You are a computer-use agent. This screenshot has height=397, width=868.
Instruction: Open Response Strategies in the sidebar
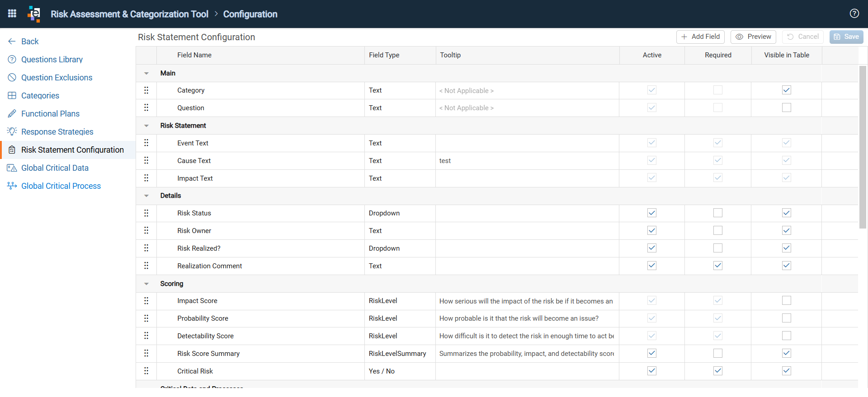click(x=57, y=132)
